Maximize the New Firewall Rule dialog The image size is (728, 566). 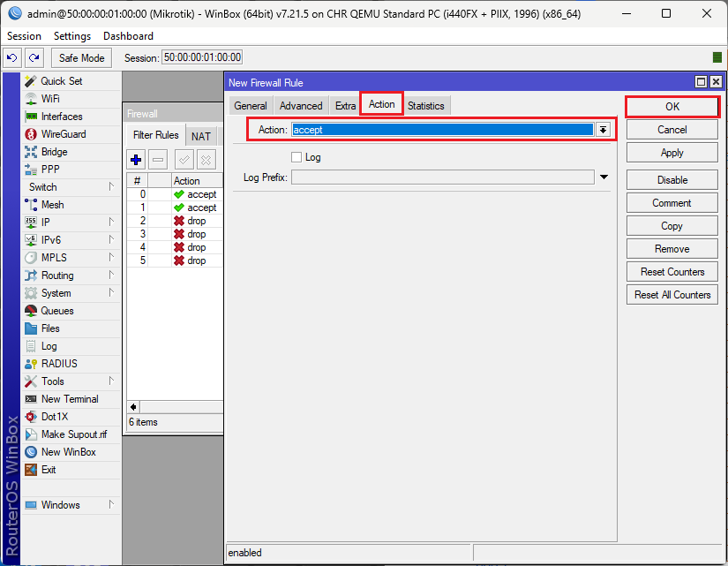[x=701, y=82]
